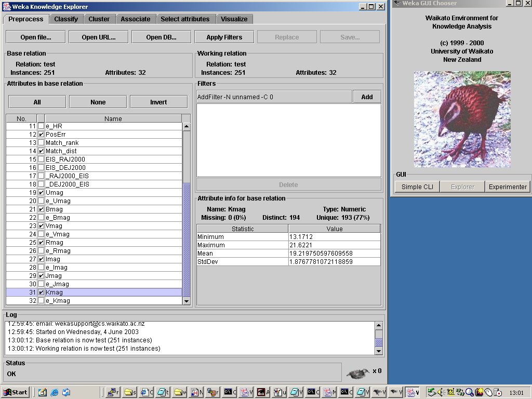The image size is (532, 399).
Task: Click the AddFilter configuration field
Action: [x=274, y=97]
